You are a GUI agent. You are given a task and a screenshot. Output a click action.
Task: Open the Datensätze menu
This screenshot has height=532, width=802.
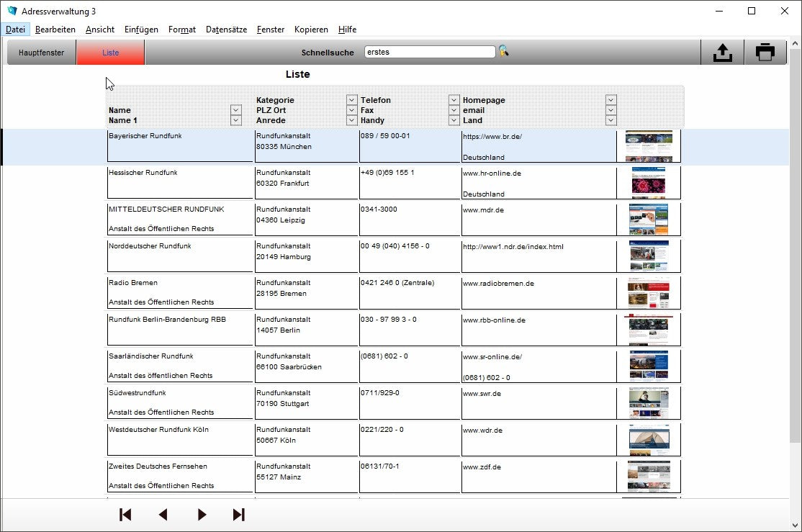226,30
